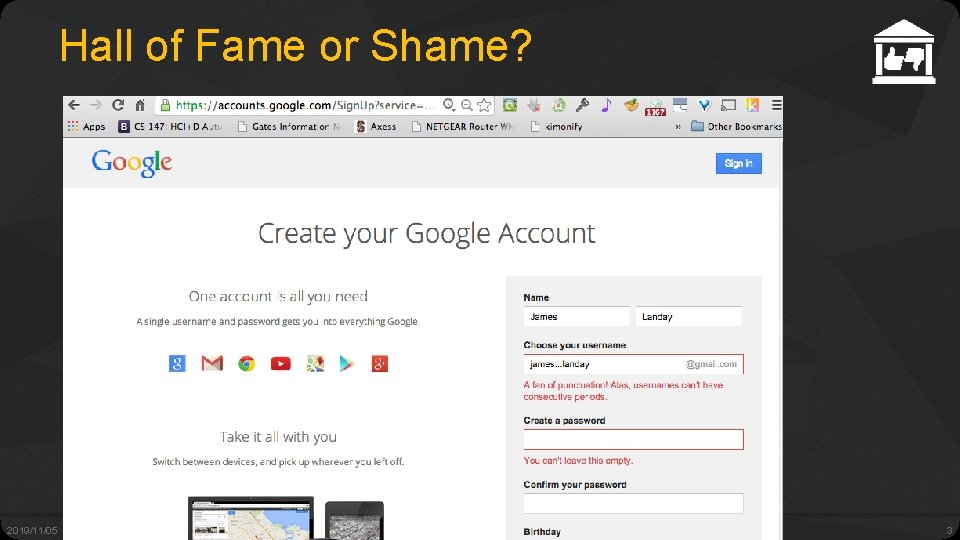The width and height of the screenshot is (960, 540).
Task: Click the Google logo
Action: coord(132,163)
